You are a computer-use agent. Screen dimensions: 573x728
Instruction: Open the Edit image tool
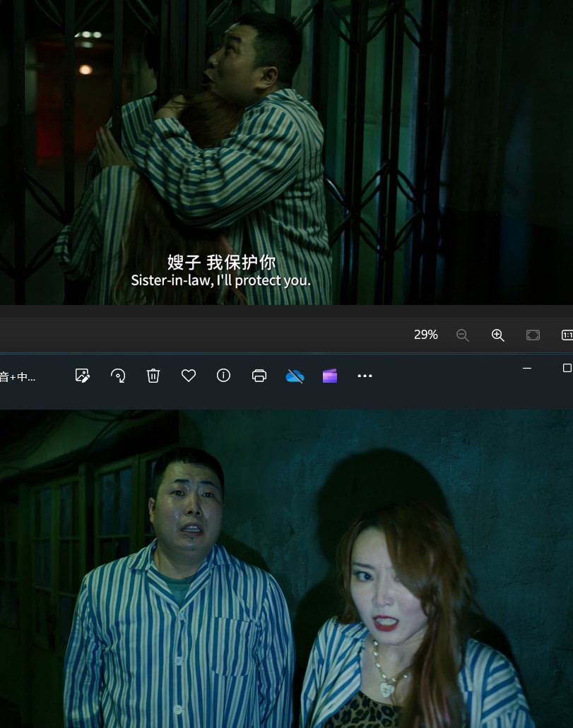82,376
